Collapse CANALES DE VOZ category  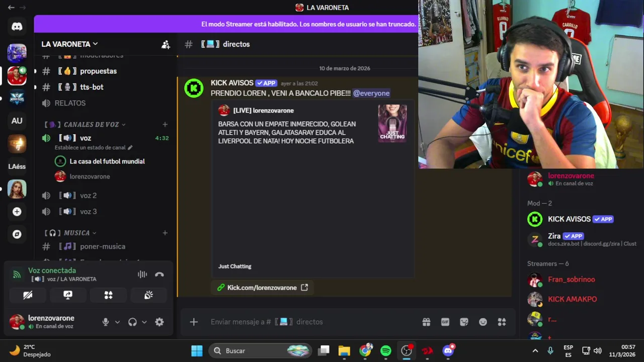pos(85,124)
